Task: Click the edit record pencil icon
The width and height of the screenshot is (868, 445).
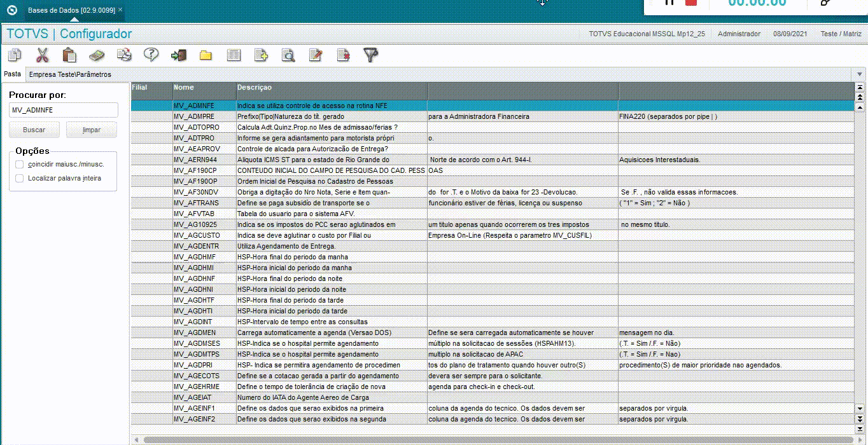Action: 316,55
